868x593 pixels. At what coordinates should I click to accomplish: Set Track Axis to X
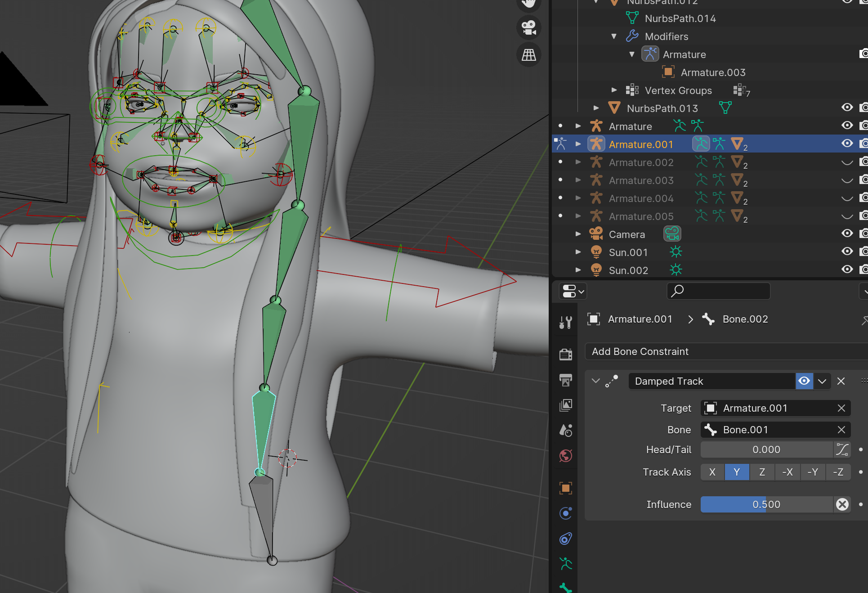tap(712, 472)
